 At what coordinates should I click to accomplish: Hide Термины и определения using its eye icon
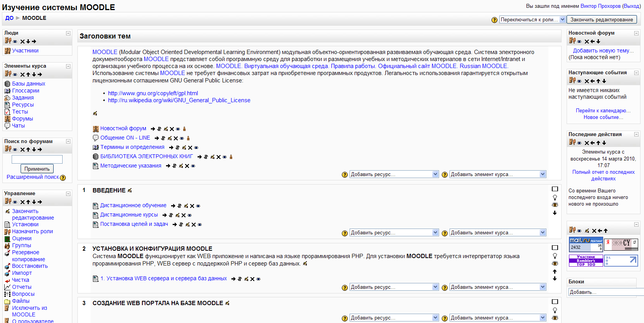(x=196, y=147)
